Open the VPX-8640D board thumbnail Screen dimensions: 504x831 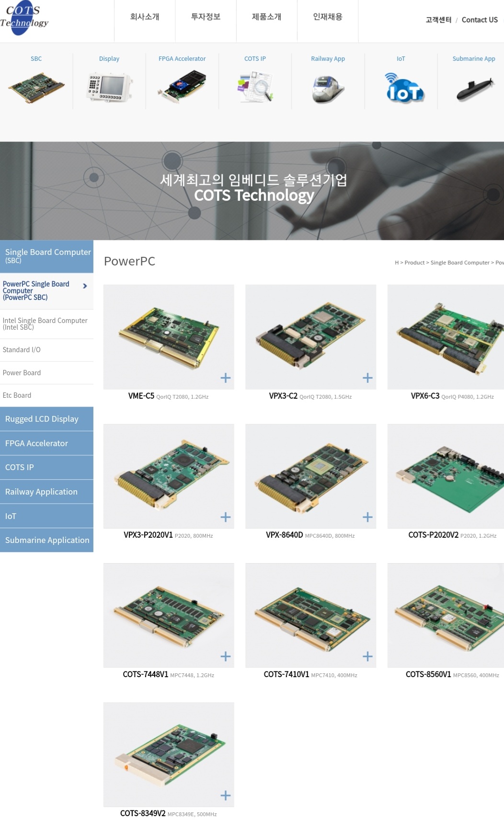tap(310, 476)
